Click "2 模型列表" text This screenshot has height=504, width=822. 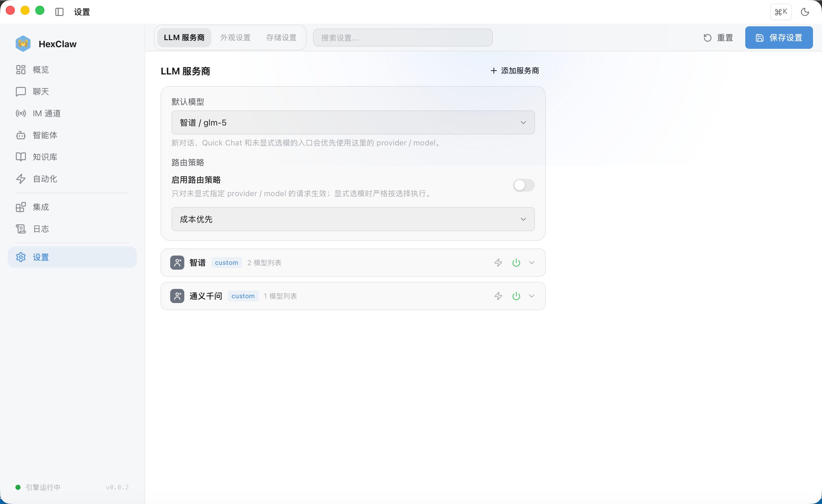click(264, 263)
